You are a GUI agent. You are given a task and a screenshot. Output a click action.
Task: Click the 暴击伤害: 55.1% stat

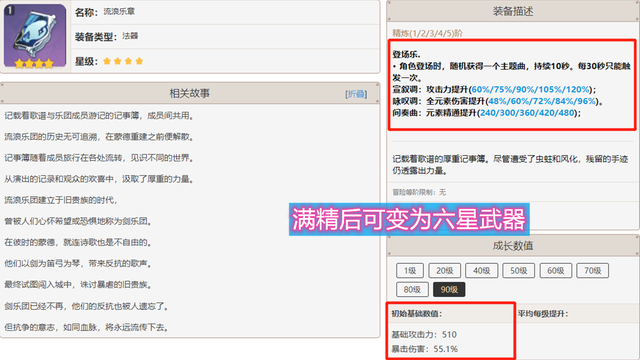point(424,349)
